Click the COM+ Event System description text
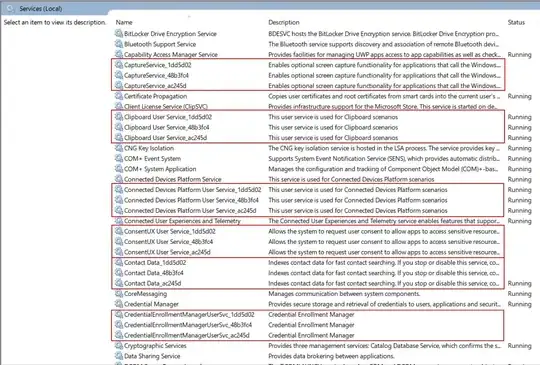 coord(384,158)
